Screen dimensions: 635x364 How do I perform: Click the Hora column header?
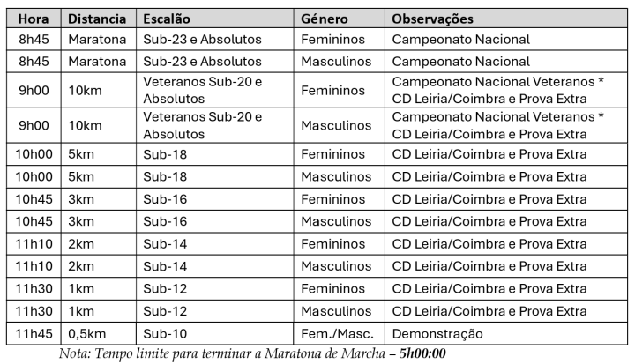pyautogui.click(x=34, y=19)
